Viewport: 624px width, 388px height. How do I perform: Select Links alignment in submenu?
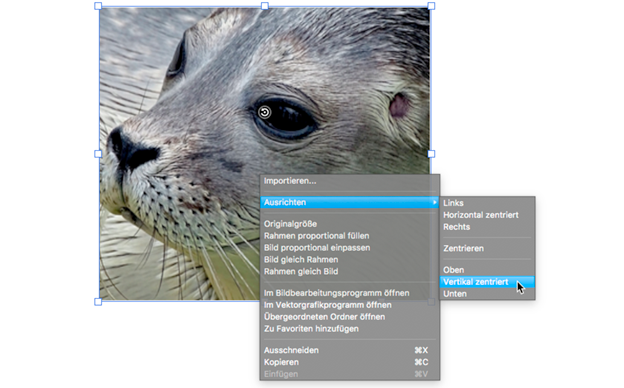point(488,203)
